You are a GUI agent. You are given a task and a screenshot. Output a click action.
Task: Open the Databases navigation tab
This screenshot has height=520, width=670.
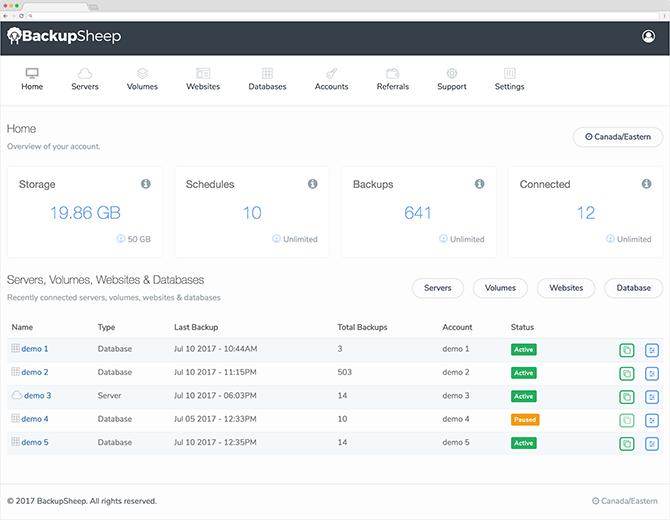point(267,79)
